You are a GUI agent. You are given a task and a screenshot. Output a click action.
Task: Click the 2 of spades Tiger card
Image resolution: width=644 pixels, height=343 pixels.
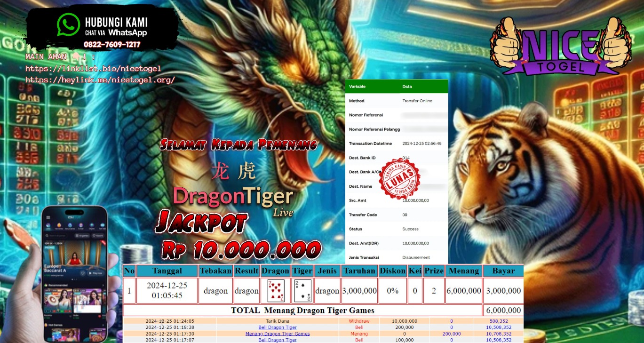(302, 291)
